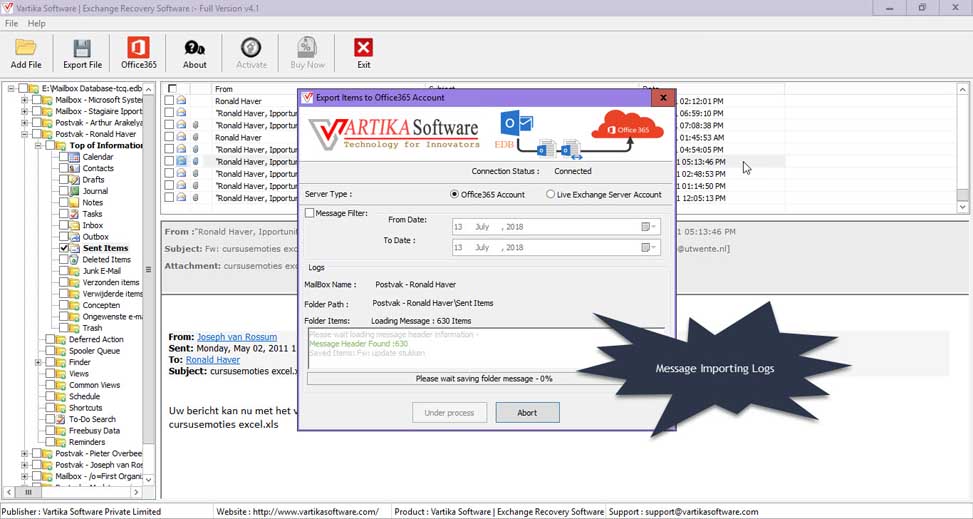Check the Inbox folder checkbox
The height and width of the screenshot is (519, 973).
coord(64,225)
